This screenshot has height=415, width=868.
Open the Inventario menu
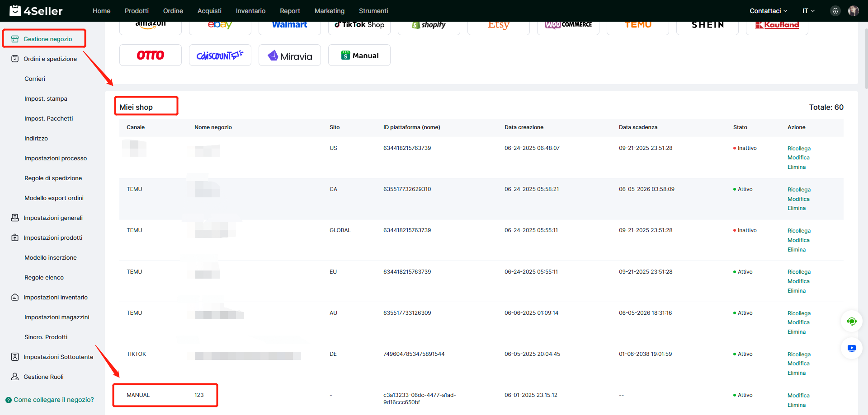250,11
